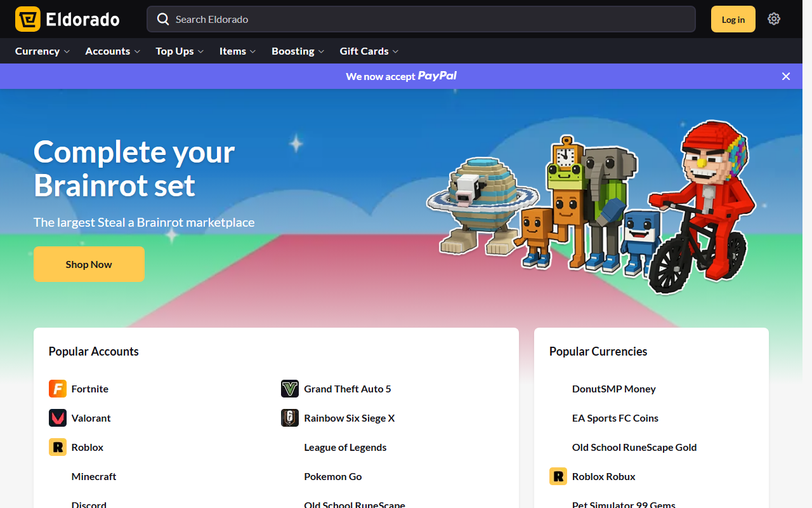
Task: Click the Valorant game icon
Action: 58,418
